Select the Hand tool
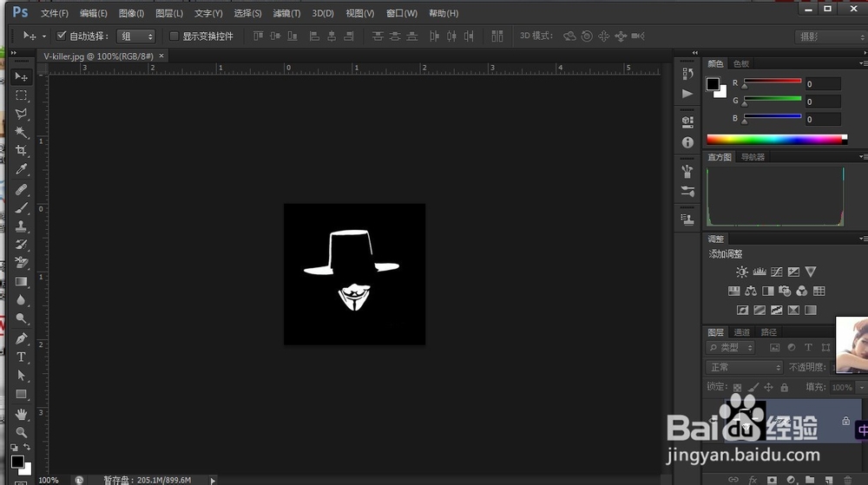The height and width of the screenshot is (485, 868). click(21, 414)
